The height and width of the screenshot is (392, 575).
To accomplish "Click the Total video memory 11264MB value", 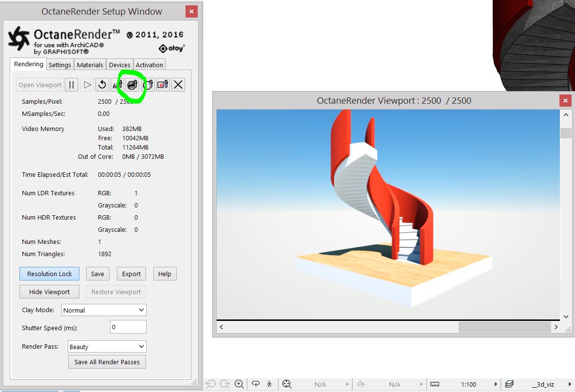I will 135,147.
